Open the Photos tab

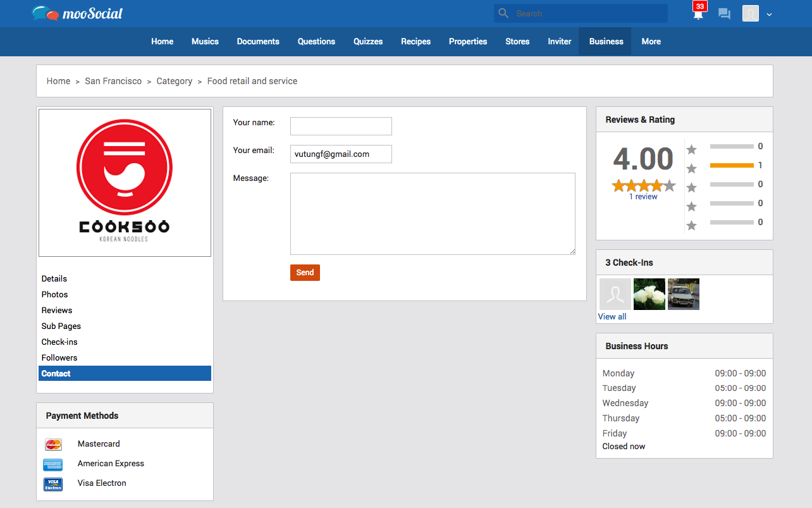pyautogui.click(x=54, y=294)
